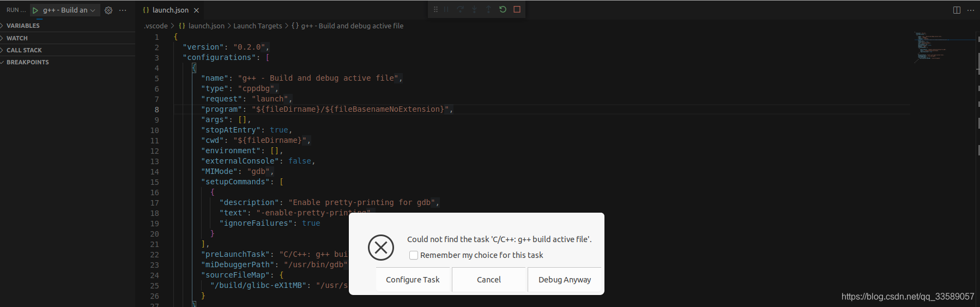This screenshot has width=980, height=307.
Task: Click the "gdb" value of MIMode
Action: (258, 171)
